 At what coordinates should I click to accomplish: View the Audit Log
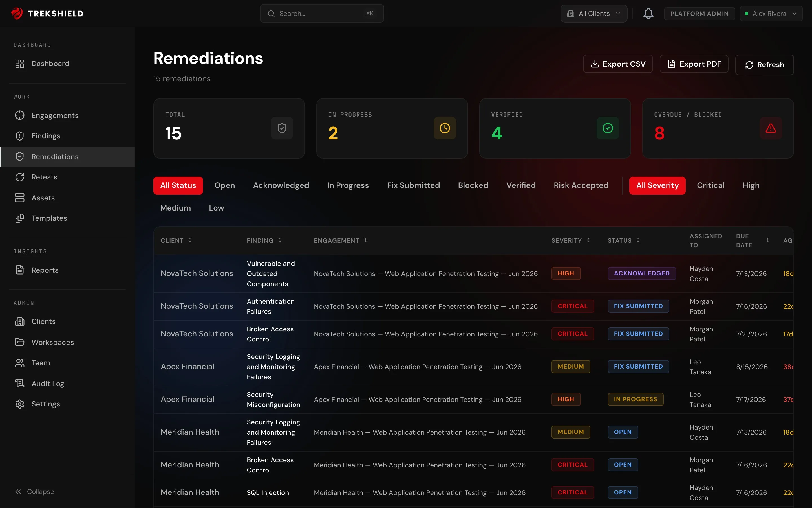(67, 384)
